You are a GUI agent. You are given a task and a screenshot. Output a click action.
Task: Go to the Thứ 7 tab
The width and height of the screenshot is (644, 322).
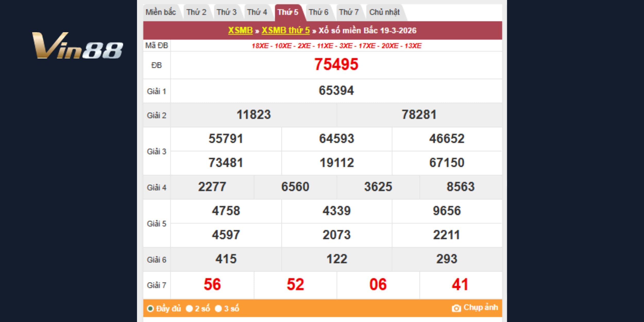click(349, 12)
